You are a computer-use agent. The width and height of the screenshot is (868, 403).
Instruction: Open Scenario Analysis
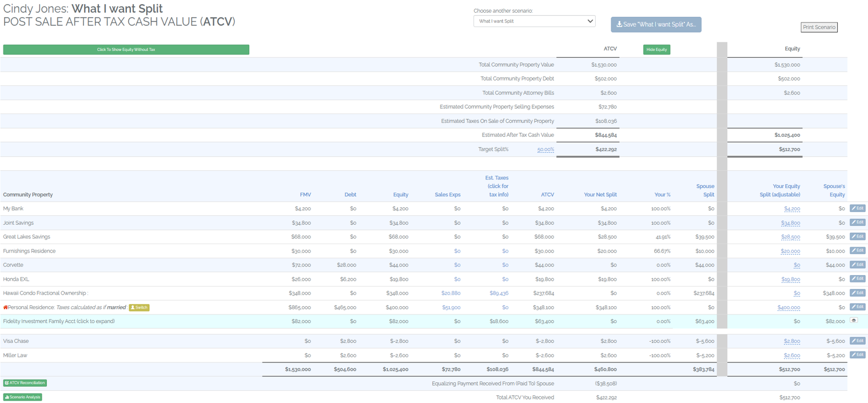23,397
